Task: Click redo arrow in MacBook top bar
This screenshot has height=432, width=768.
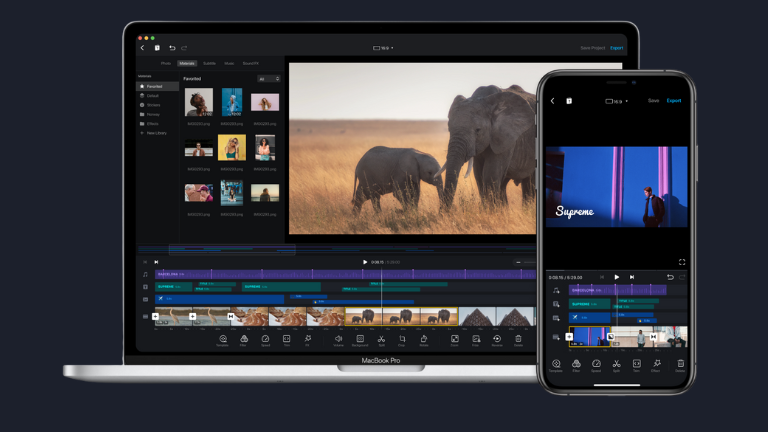Action: 184,48
